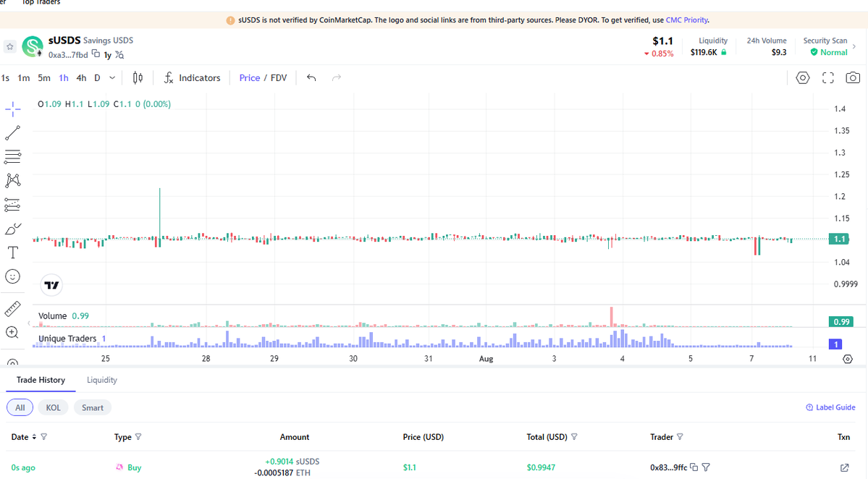Select the 1s timeframe

click(6, 78)
